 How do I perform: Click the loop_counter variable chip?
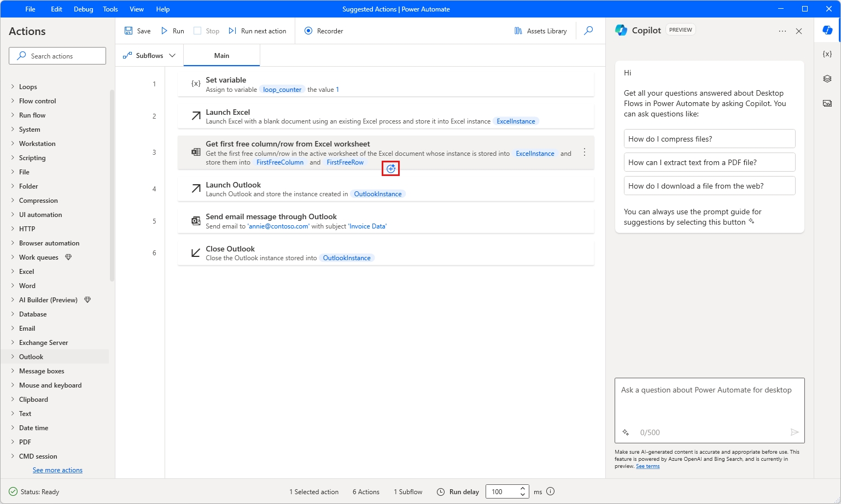pos(282,90)
